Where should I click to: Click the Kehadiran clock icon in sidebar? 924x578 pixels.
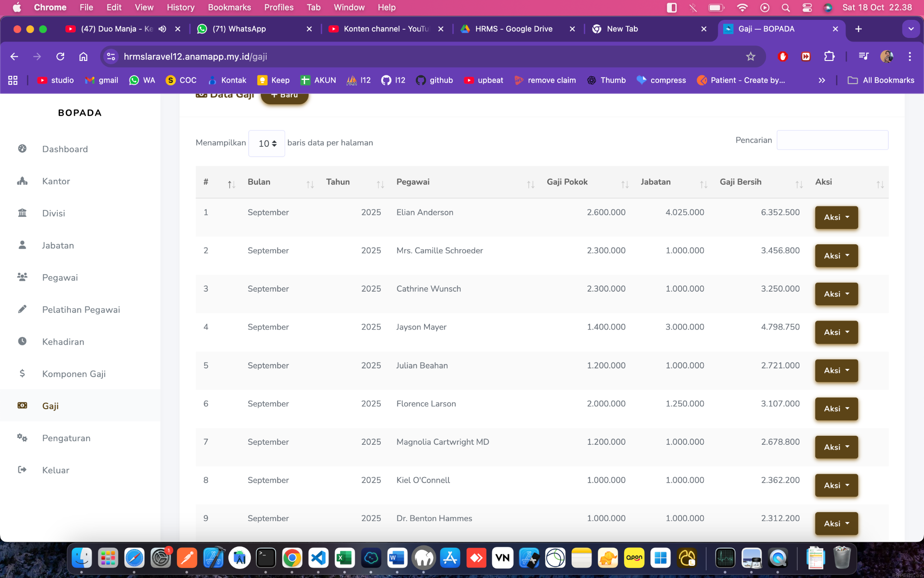22,341
